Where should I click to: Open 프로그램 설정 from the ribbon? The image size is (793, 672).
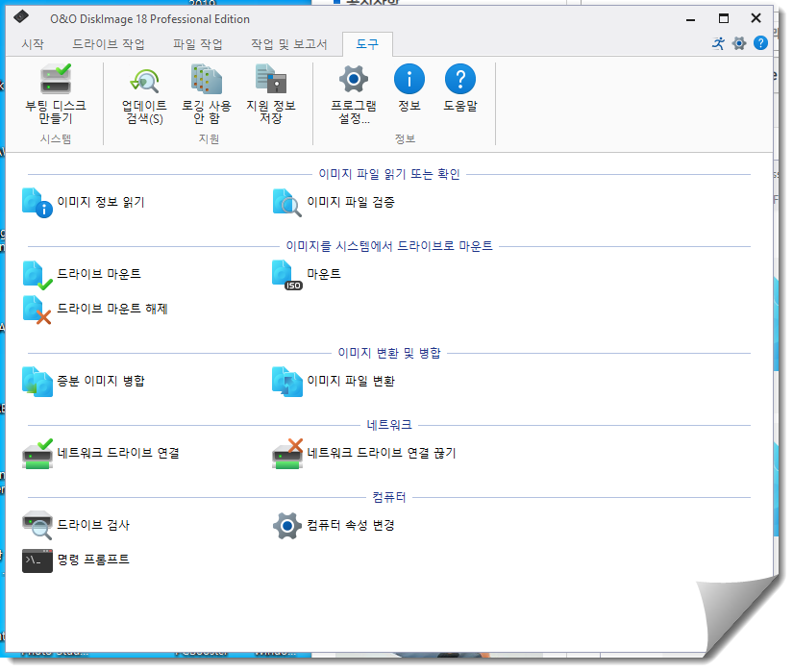click(x=354, y=94)
